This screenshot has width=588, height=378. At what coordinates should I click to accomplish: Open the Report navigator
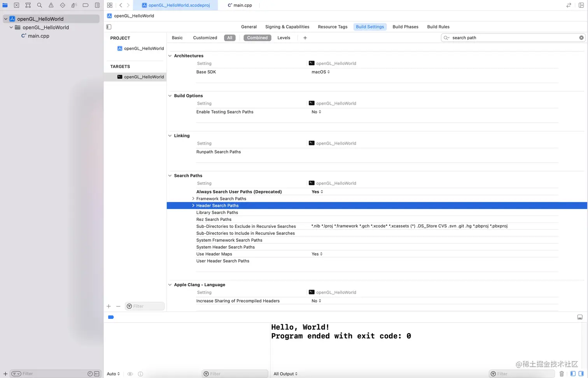click(x=97, y=5)
